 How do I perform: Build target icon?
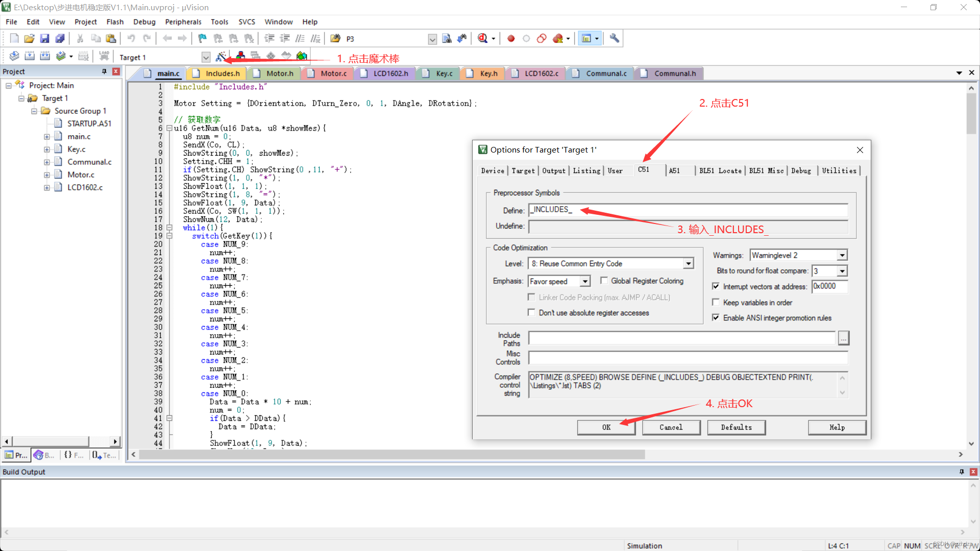[30, 56]
